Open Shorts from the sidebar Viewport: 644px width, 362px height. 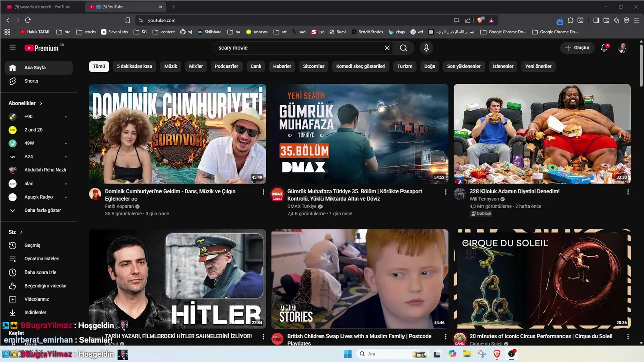coord(39,81)
